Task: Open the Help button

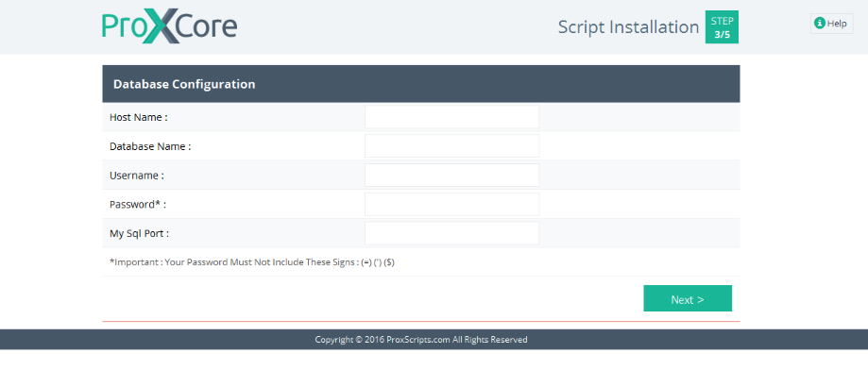Action: (x=831, y=24)
